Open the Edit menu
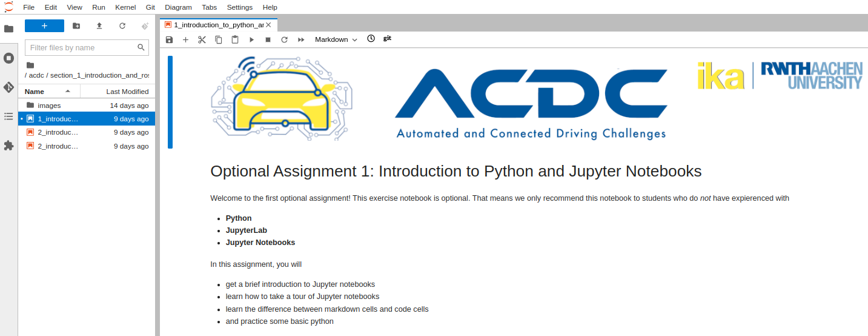 tap(51, 7)
